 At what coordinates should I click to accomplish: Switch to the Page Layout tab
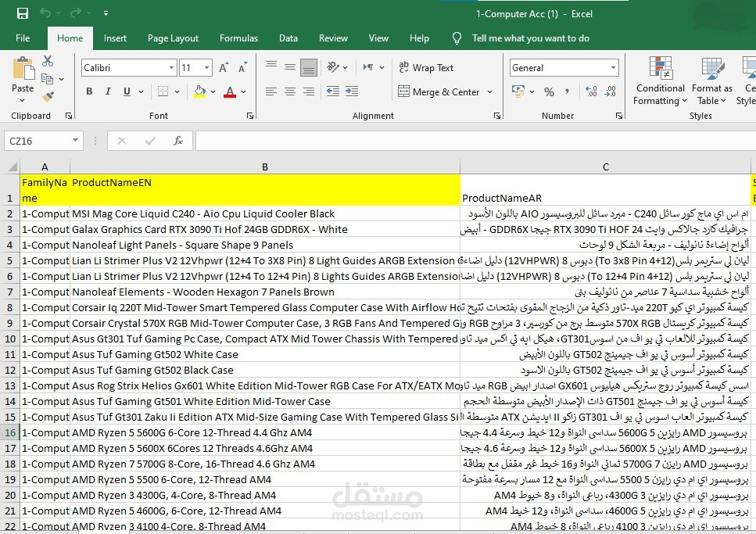click(173, 38)
